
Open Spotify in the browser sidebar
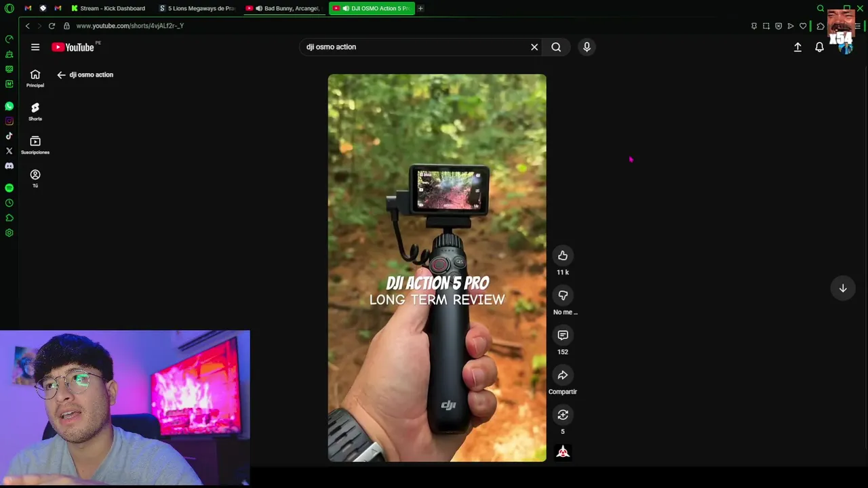9,188
